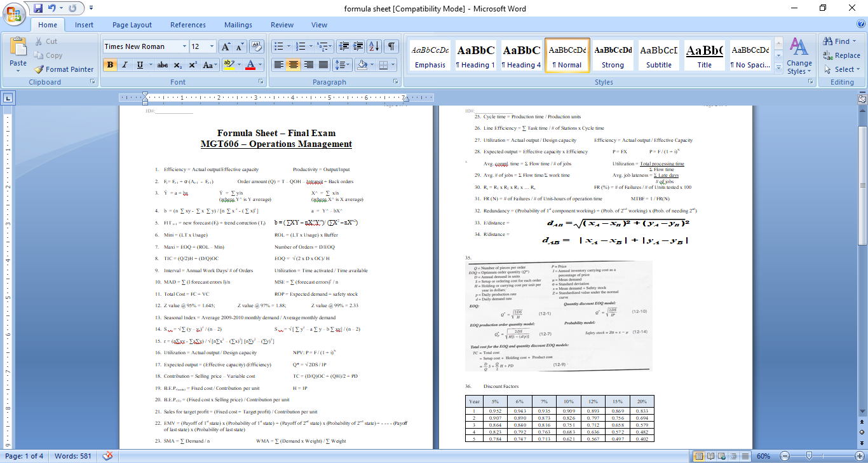The width and height of the screenshot is (868, 463).
Task: Switch to the Review ribbon tab
Action: 281,24
